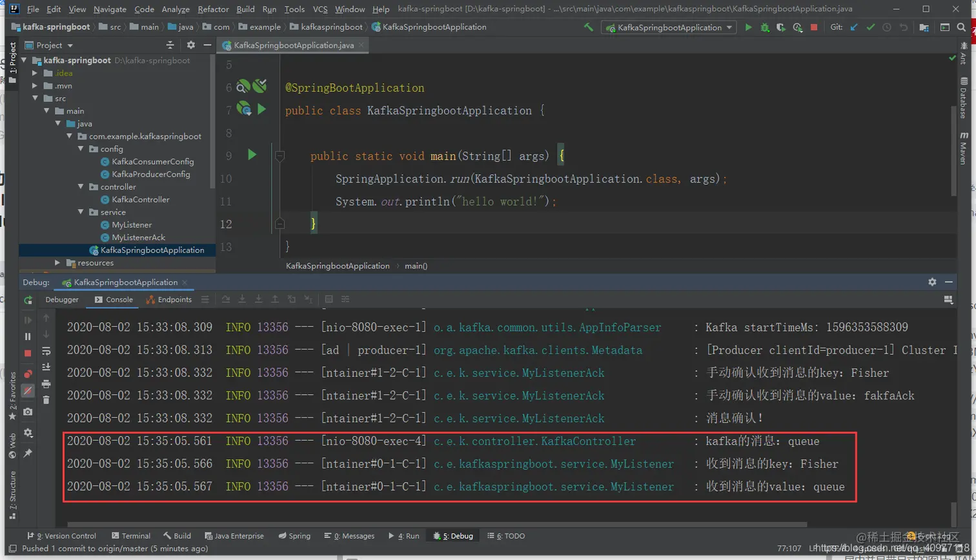The width and height of the screenshot is (976, 560).
Task: Open the Version Control tool window
Action: pyautogui.click(x=62, y=535)
